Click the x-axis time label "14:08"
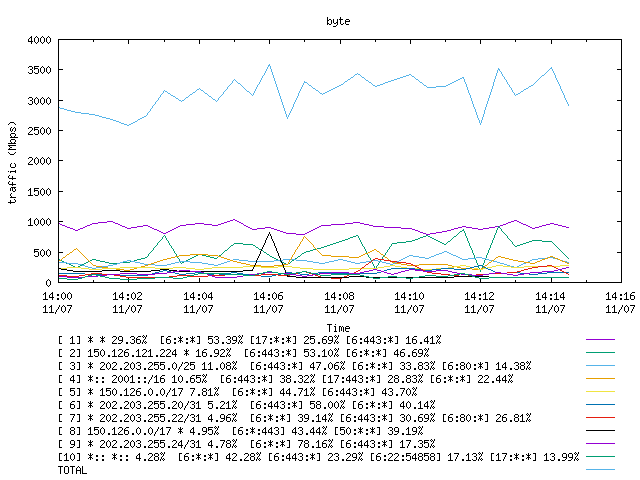The height and width of the screenshot is (480, 640). [x=339, y=296]
